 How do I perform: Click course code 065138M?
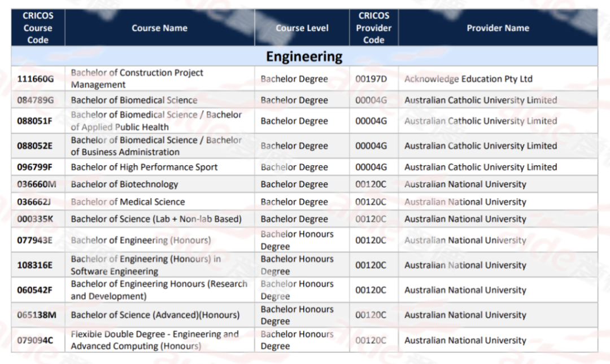click(37, 315)
